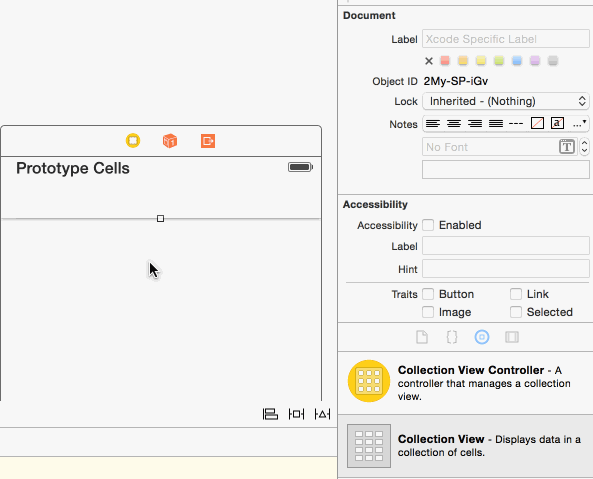Image resolution: width=593 pixels, height=479 pixels.
Task: Choose the blue label color
Action: coord(517,60)
